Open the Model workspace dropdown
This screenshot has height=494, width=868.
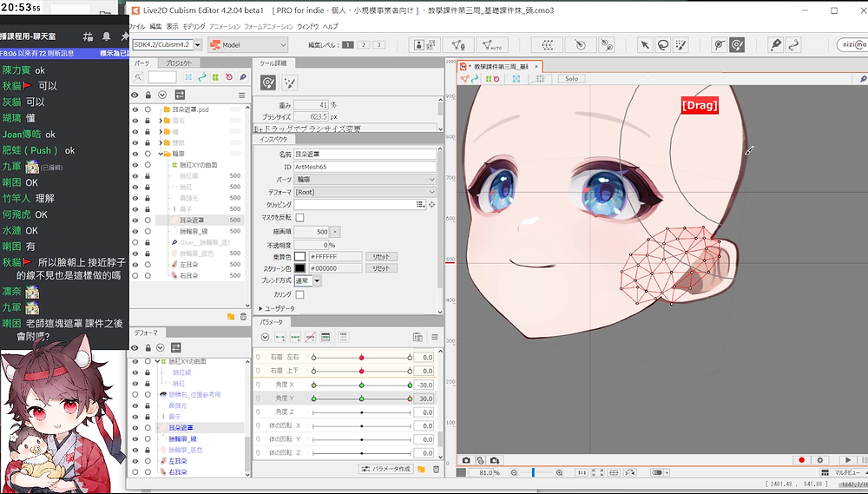coord(248,45)
